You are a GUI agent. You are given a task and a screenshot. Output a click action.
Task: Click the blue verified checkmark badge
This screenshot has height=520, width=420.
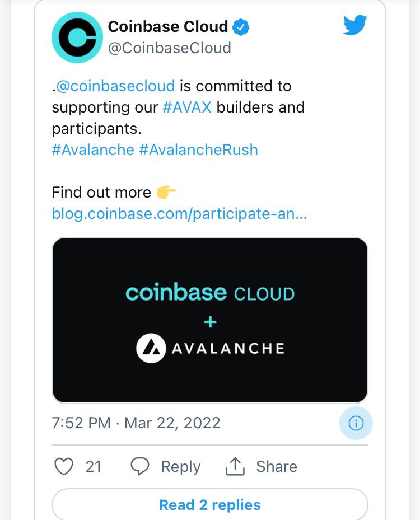coord(241,26)
